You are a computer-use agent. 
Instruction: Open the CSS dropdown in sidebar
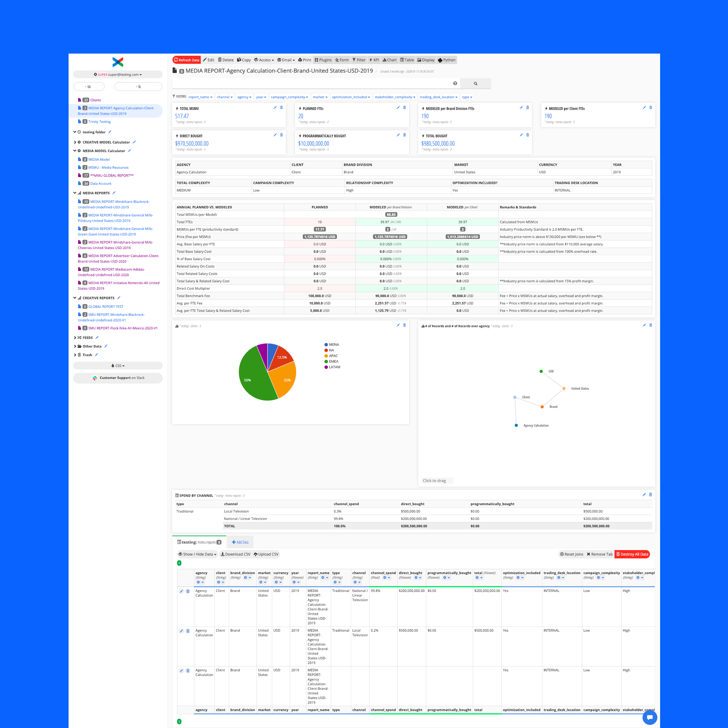point(118,366)
